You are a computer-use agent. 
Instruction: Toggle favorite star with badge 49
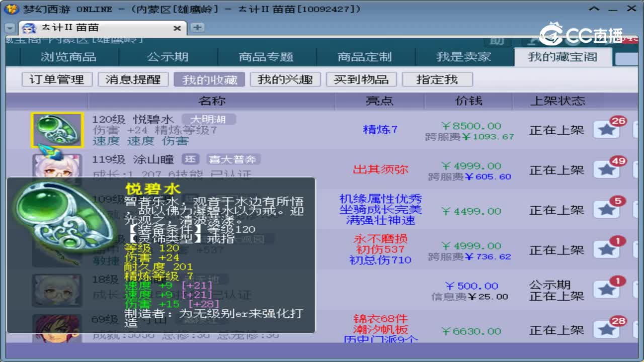pos(607,169)
